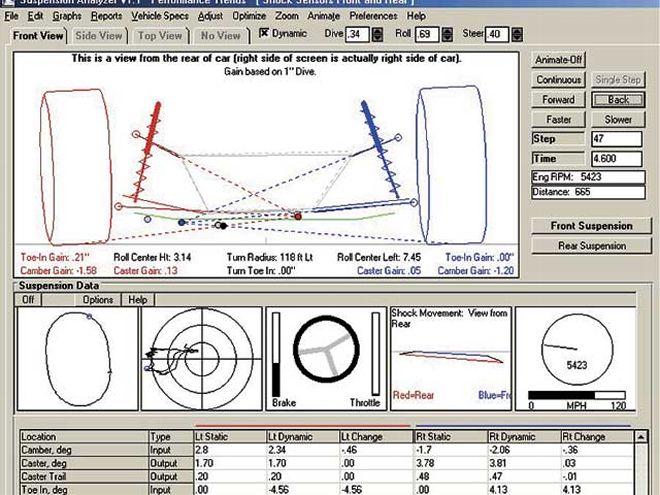Click the Steer value field

[497, 35]
